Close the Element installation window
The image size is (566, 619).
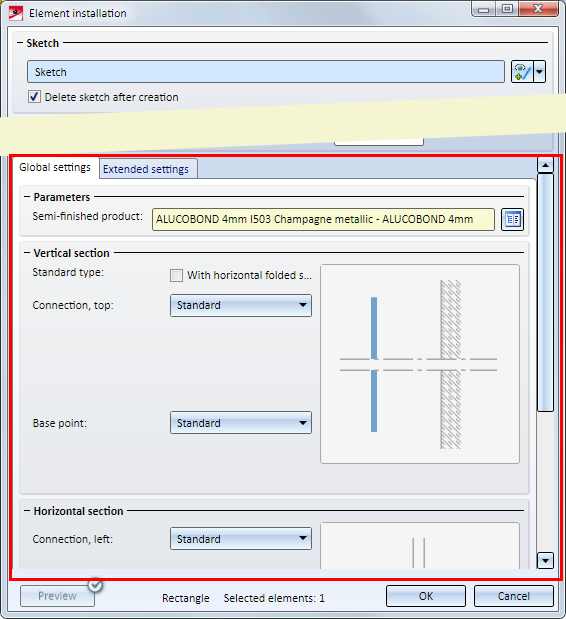click(538, 9)
